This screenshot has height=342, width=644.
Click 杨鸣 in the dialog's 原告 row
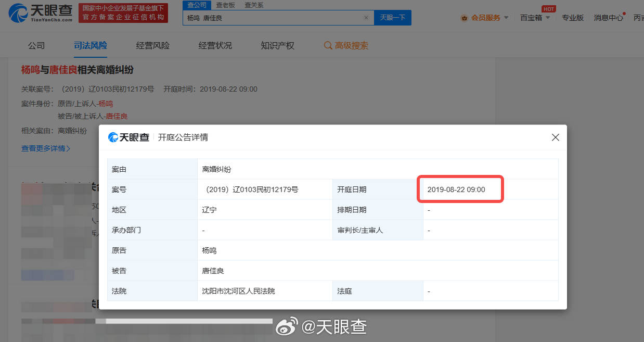click(x=210, y=250)
